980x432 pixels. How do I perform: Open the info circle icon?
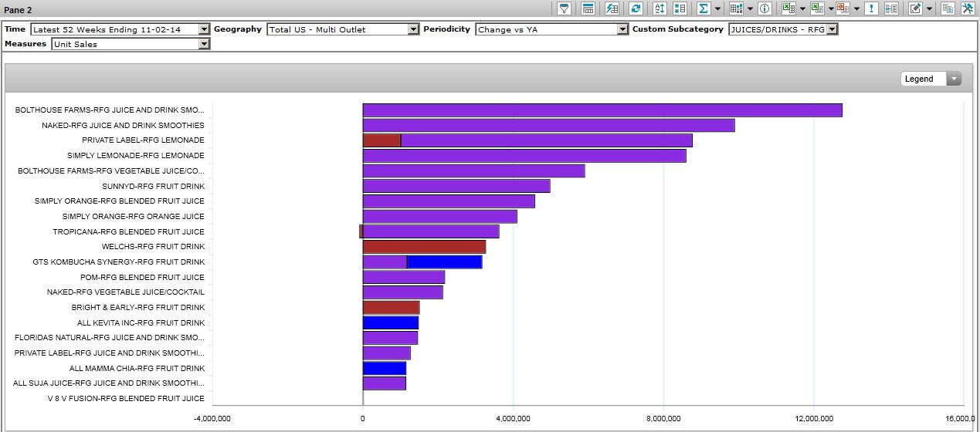(x=765, y=8)
